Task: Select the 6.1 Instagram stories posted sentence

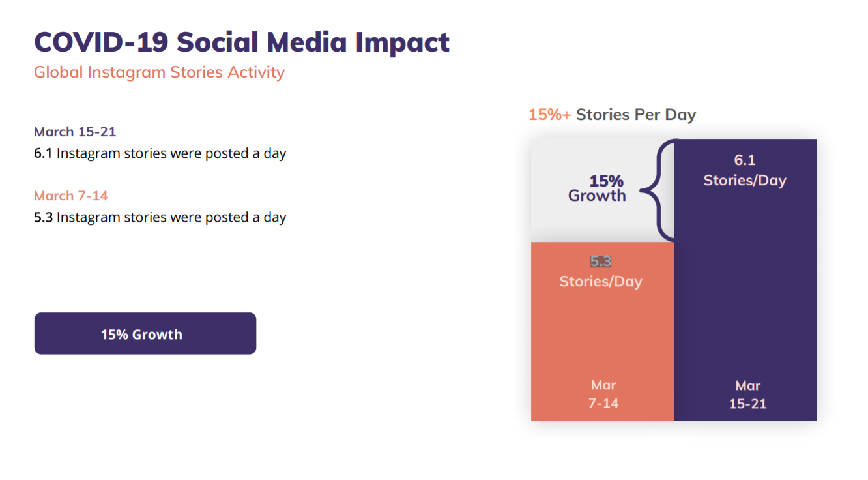Action: point(160,154)
